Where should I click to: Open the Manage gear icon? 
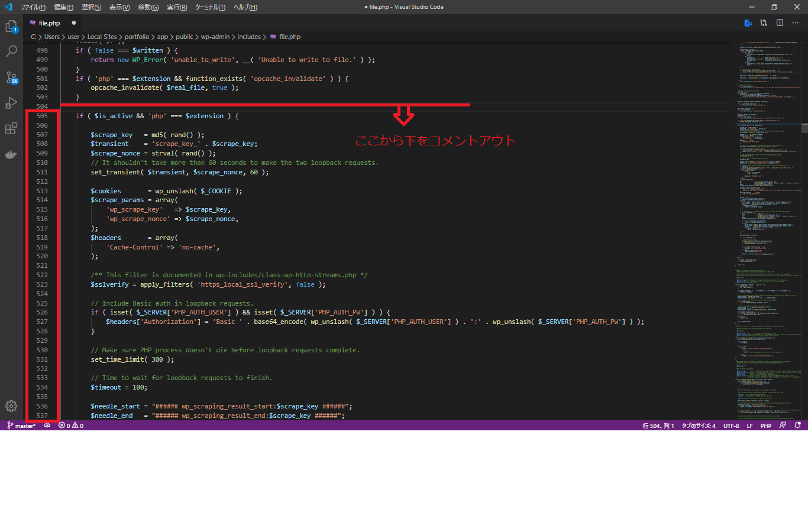coord(11,406)
